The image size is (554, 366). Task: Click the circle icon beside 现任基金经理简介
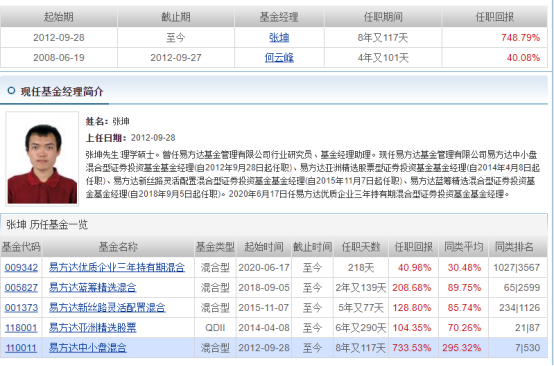(x=11, y=91)
